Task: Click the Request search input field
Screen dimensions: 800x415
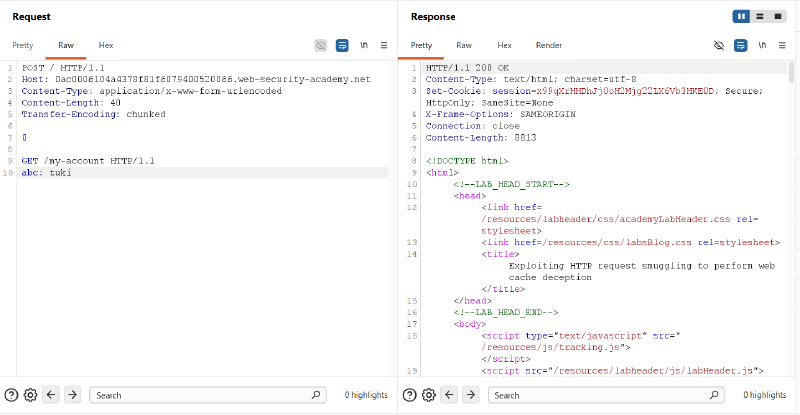Action: 208,395
